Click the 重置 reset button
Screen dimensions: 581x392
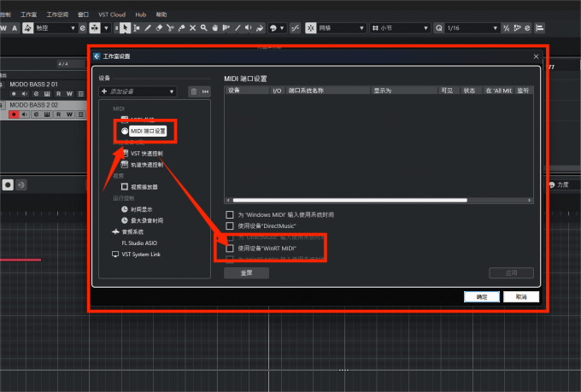(246, 273)
